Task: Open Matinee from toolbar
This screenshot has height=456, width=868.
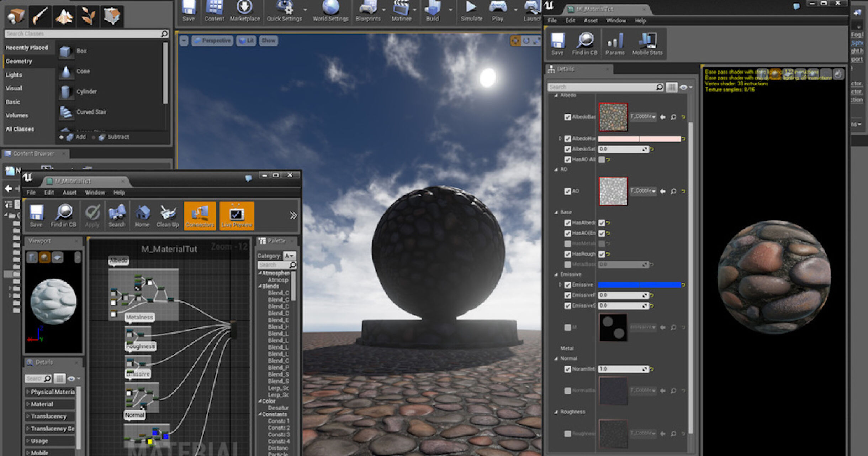Action: click(401, 11)
